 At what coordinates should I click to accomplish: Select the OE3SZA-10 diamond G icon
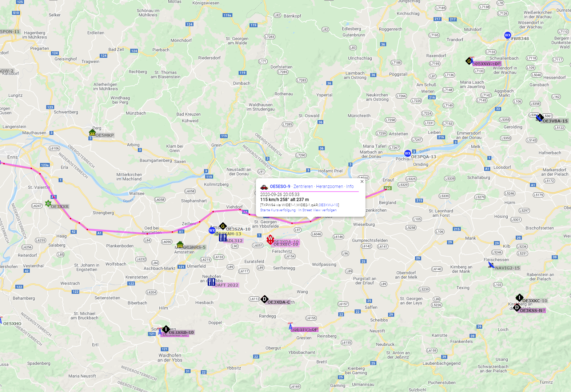tap(223, 226)
